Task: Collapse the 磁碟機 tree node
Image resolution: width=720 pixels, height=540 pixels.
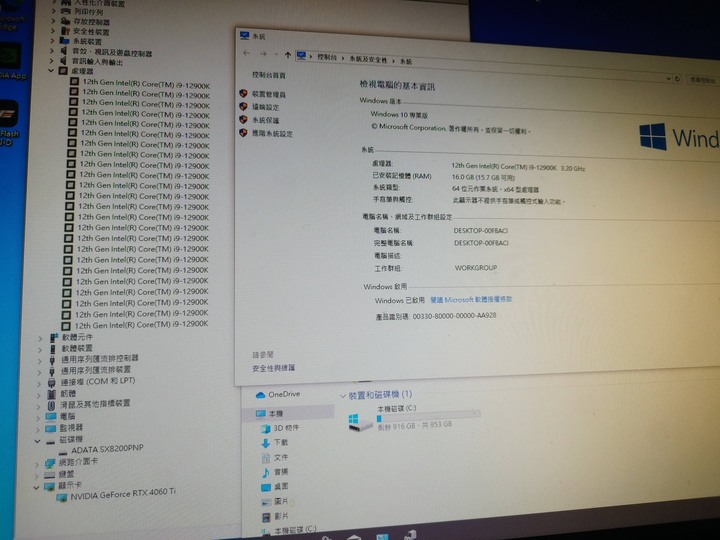Action: 39,439
